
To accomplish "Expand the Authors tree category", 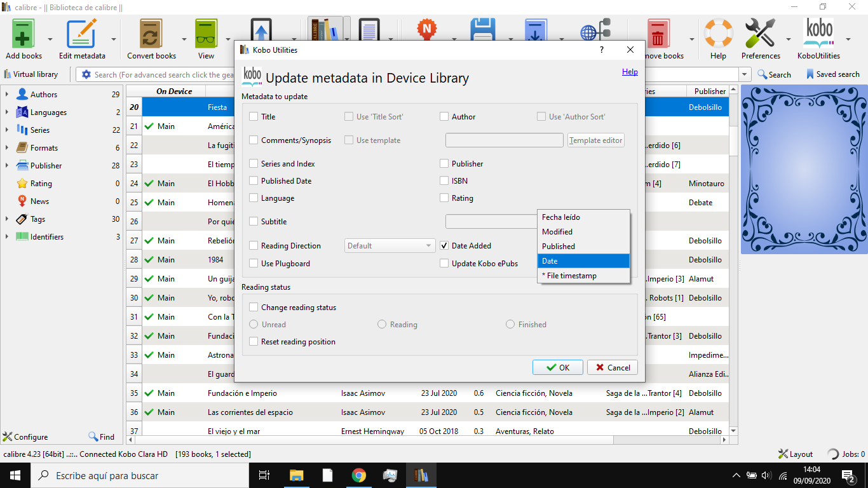I will point(7,95).
